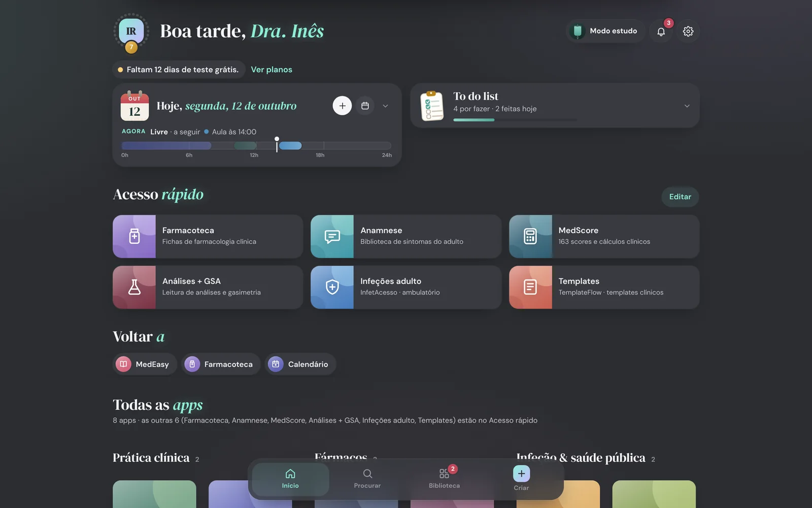Click the Farmacoteca pill bottle icon
Screen dimensions: 812x508
pos(134,236)
